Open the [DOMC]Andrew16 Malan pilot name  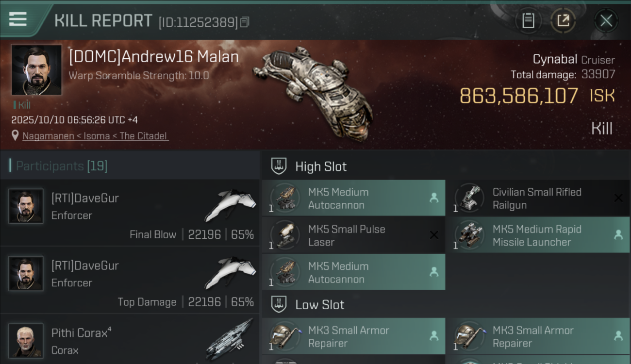(x=154, y=57)
